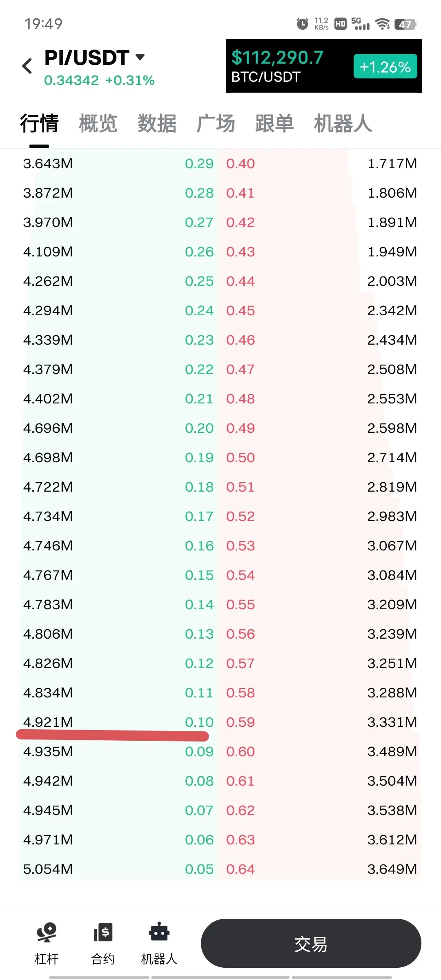Screen dimensions: 441x980
Task: Expand the PI/USDT pair dropdown arrow
Action: coord(140,57)
